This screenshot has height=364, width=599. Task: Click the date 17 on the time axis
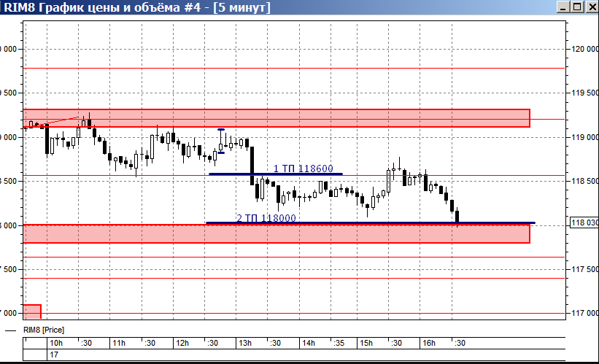[54, 355]
